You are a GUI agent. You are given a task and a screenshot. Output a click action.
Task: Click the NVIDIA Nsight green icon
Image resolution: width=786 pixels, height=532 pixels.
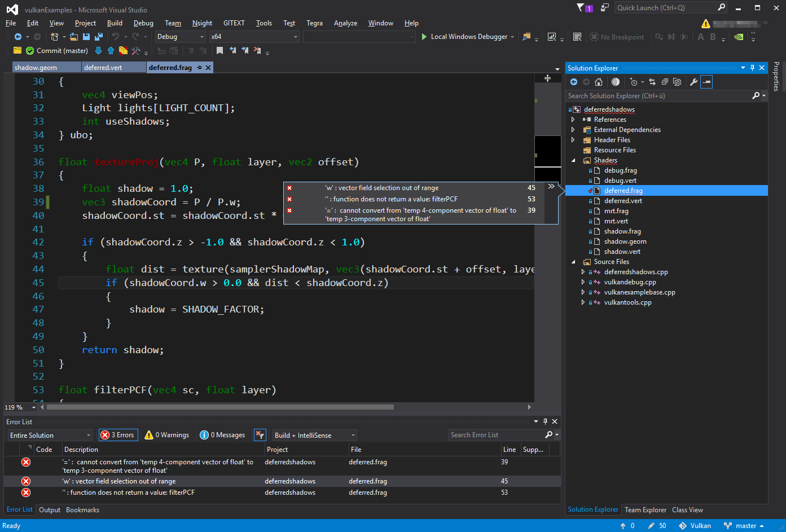pyautogui.click(x=738, y=37)
